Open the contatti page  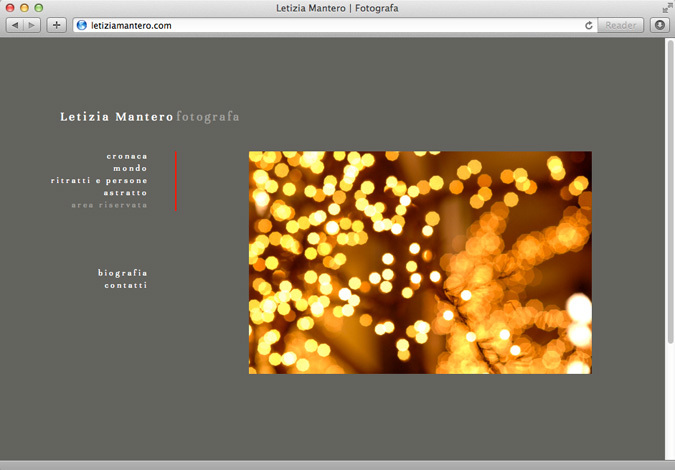[x=125, y=285]
